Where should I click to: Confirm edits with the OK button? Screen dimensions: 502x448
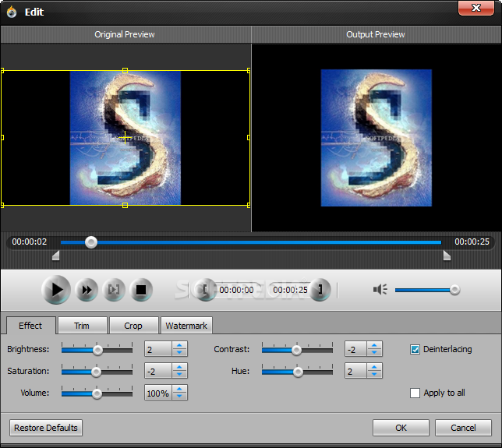pos(401,428)
